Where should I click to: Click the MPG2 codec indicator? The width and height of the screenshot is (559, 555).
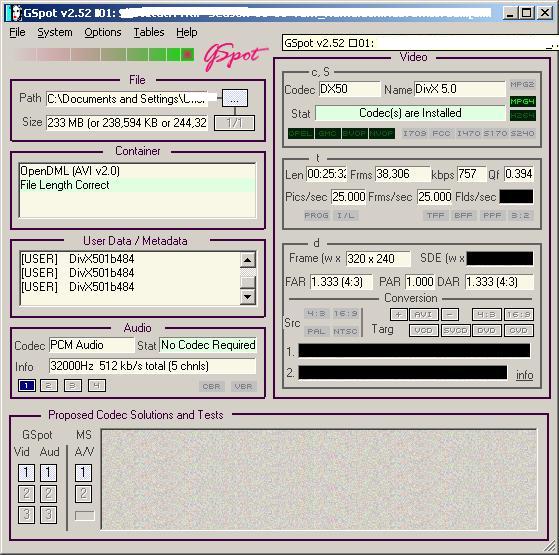(x=522, y=84)
